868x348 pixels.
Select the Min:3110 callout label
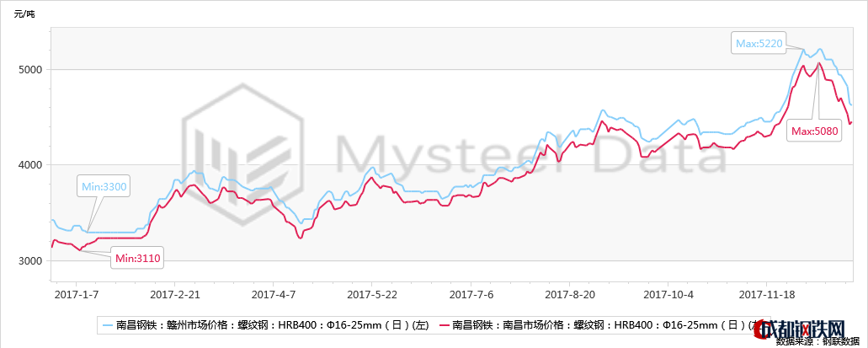click(138, 257)
